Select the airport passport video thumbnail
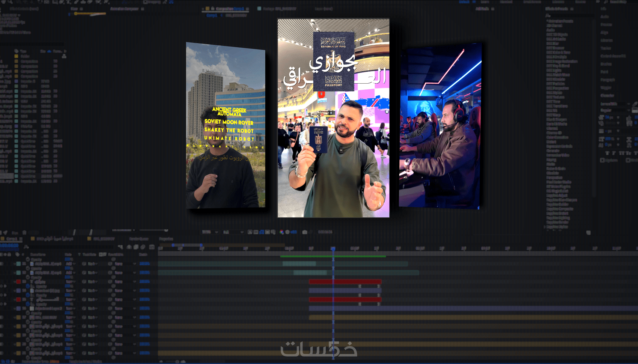The height and width of the screenshot is (364, 638). click(333, 118)
